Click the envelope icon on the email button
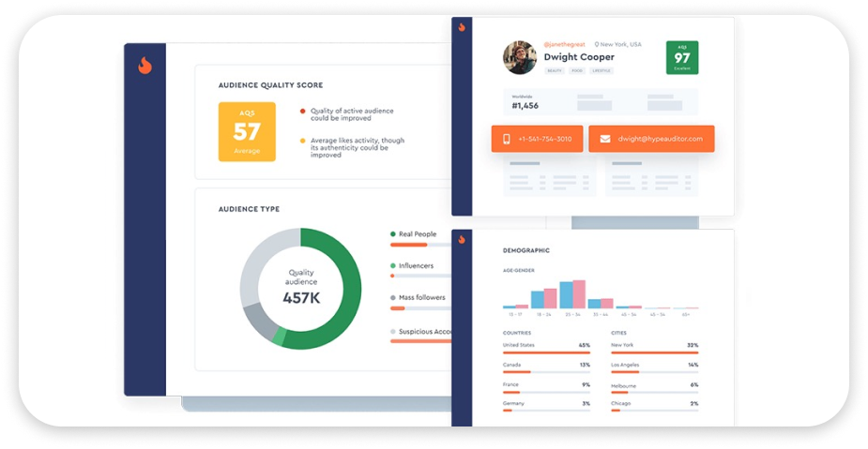This screenshot has width=868, height=449. point(605,139)
